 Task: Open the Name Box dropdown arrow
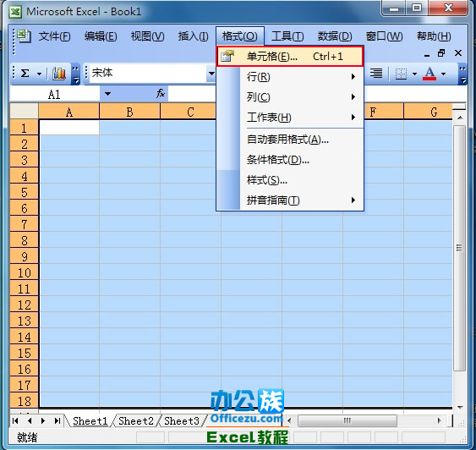click(107, 94)
